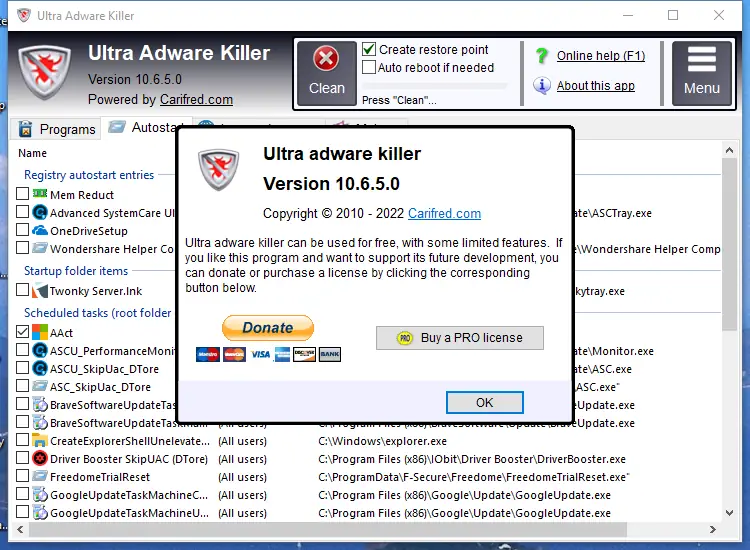Select C:\Windows\explorer.exe path text
This screenshot has height=550, width=750.
pyautogui.click(x=382, y=441)
